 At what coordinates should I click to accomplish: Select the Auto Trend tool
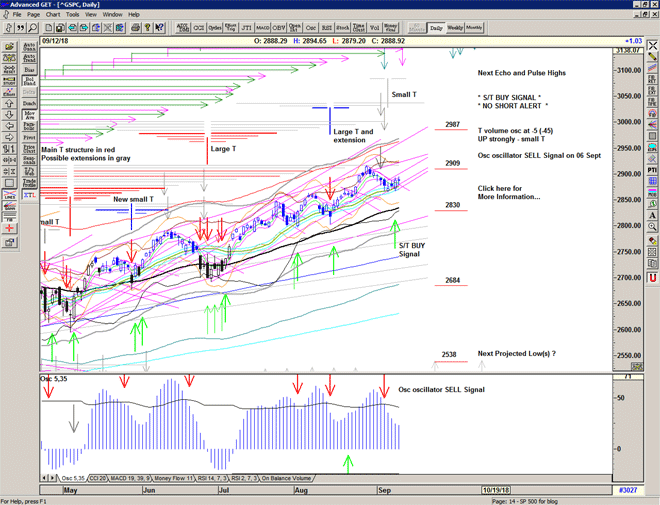coord(29,59)
